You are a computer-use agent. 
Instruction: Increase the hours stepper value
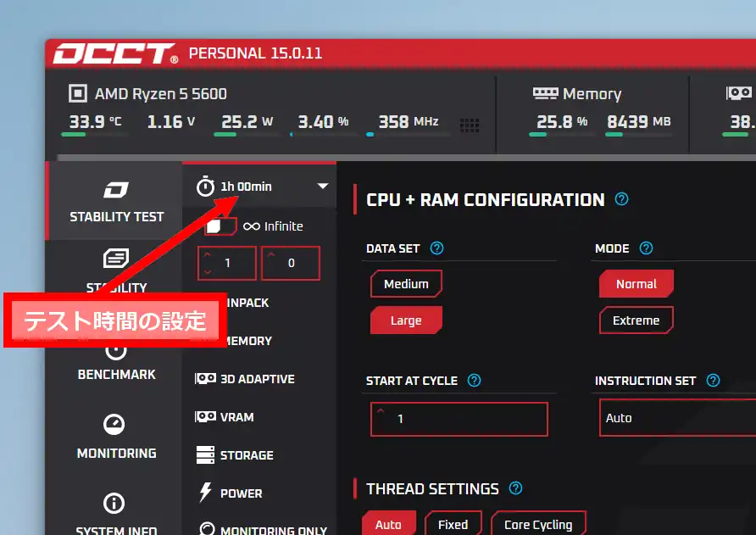(208, 254)
